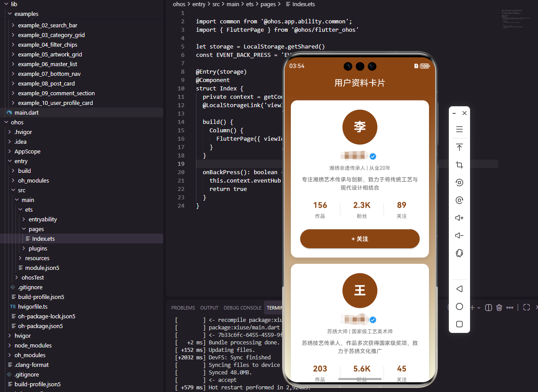The width and height of the screenshot is (538, 392).
Task: Expand the resources folder
Action: point(20,258)
